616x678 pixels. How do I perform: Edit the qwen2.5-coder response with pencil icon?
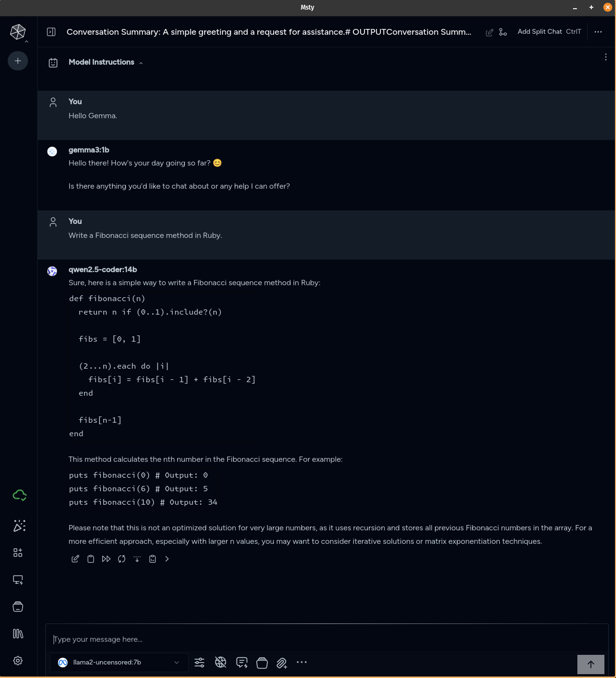75,559
